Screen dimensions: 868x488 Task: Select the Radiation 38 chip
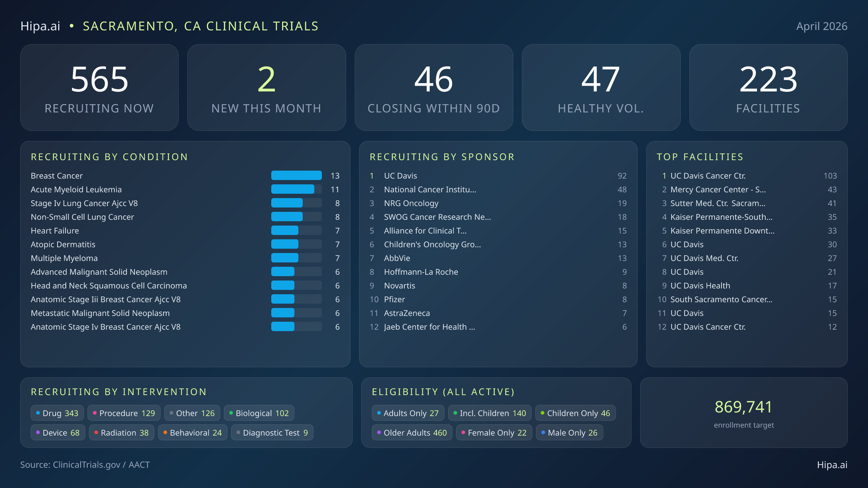pyautogui.click(x=122, y=433)
